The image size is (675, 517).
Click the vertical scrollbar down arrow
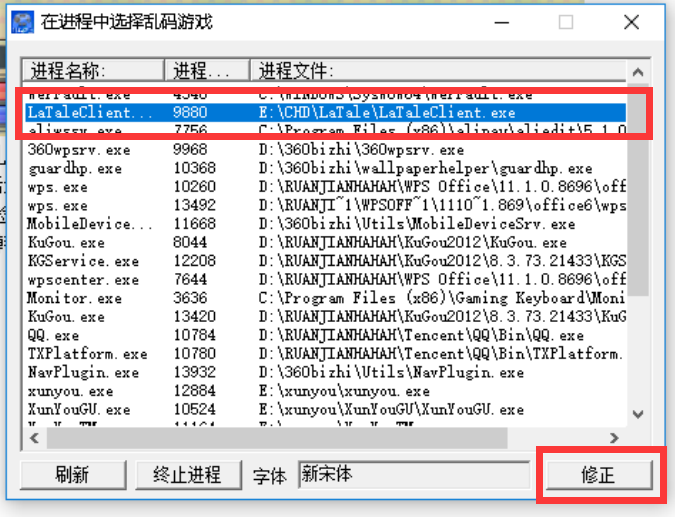tap(638, 415)
